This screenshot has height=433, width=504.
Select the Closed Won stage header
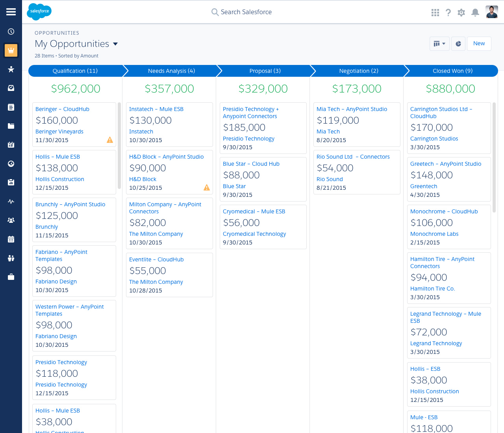[x=452, y=71]
